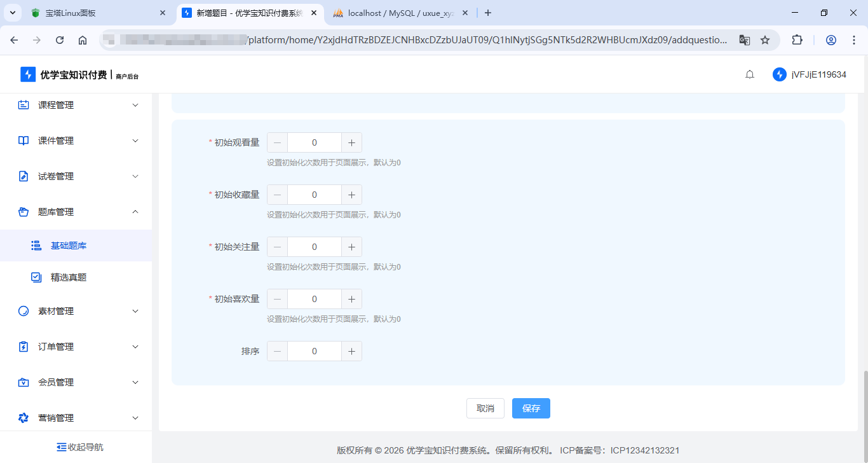The width and height of the screenshot is (868, 463).
Task: Click the 试卷管理 sidebar icon
Action: (24, 176)
